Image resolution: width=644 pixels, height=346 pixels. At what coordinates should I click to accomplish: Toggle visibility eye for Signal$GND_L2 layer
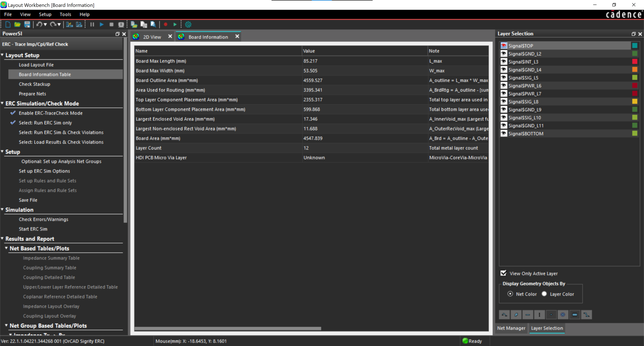click(504, 54)
